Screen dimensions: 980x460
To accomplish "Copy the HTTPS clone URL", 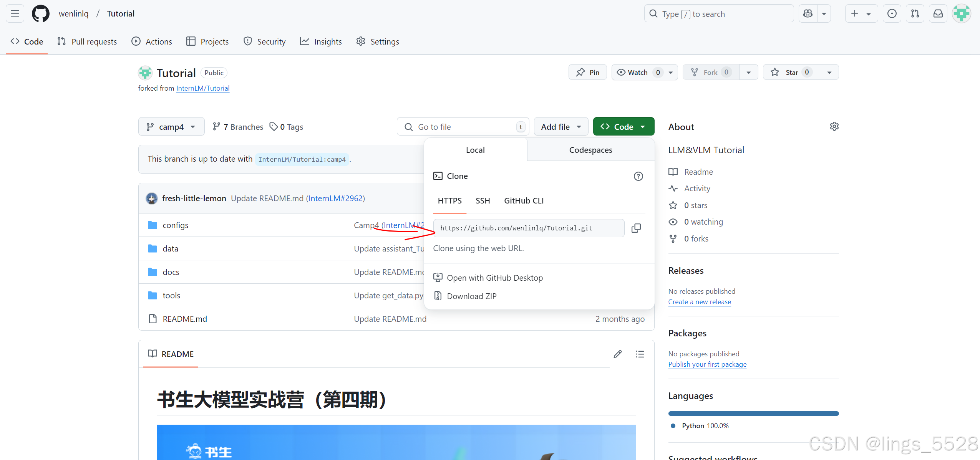I will click(636, 228).
